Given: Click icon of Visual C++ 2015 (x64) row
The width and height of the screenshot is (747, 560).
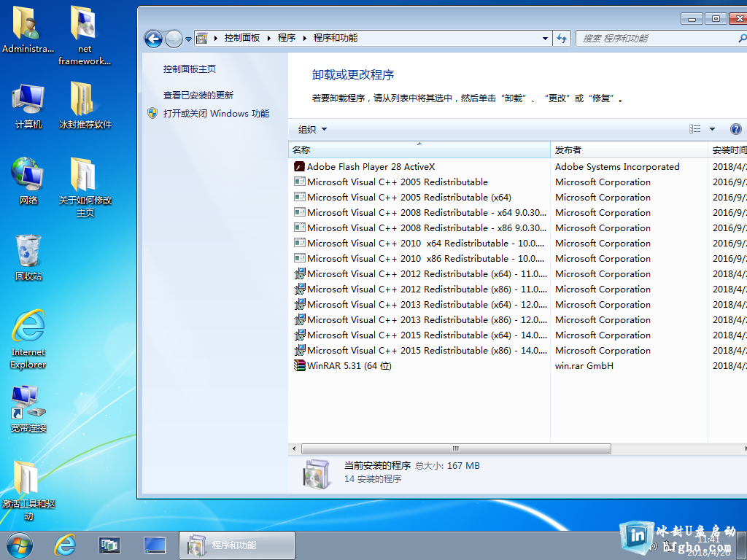Looking at the screenshot, I should [300, 335].
